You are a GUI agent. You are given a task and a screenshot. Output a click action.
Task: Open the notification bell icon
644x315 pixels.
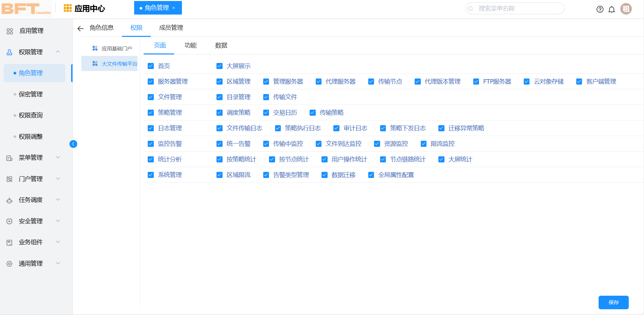click(x=612, y=9)
